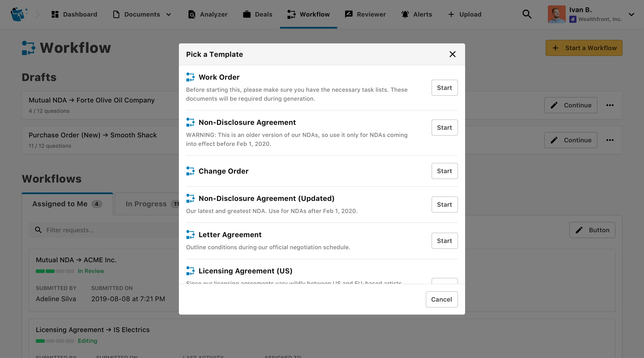
Task: Continue the Mutual NDA Forte Olive Oil draft
Action: (x=571, y=105)
